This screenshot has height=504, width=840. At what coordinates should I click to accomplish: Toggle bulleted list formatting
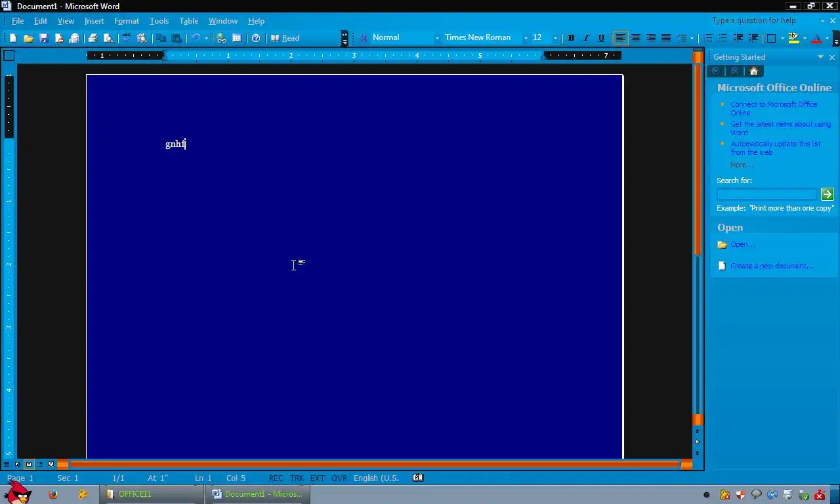tap(723, 38)
